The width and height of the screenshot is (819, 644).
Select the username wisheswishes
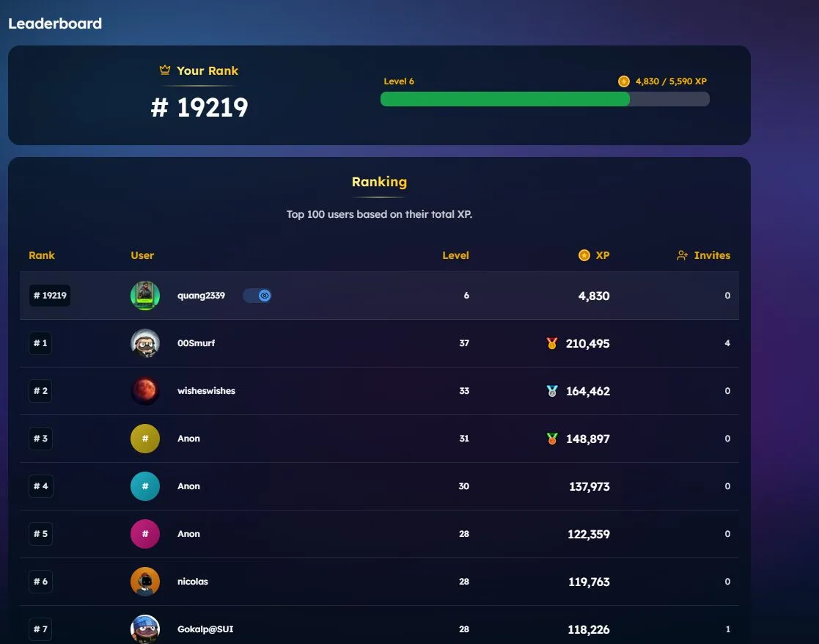(x=206, y=391)
